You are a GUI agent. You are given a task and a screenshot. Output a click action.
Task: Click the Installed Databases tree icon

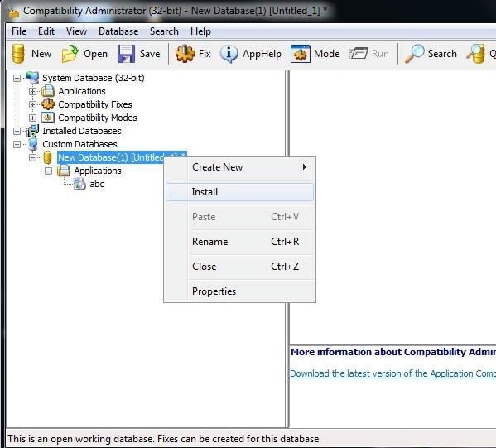point(32,131)
